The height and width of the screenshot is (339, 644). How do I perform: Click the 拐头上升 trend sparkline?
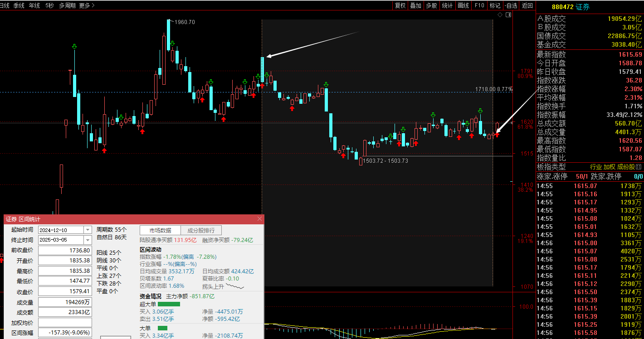click(x=235, y=286)
